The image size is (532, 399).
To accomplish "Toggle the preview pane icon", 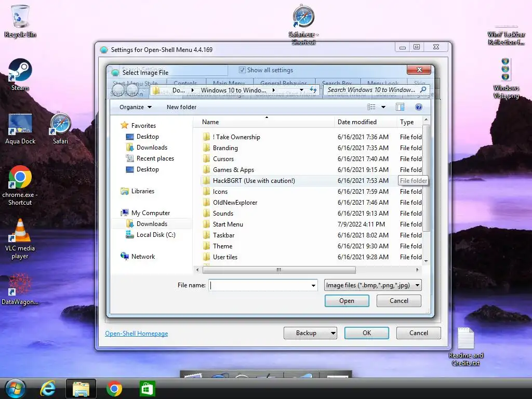I will pyautogui.click(x=400, y=107).
